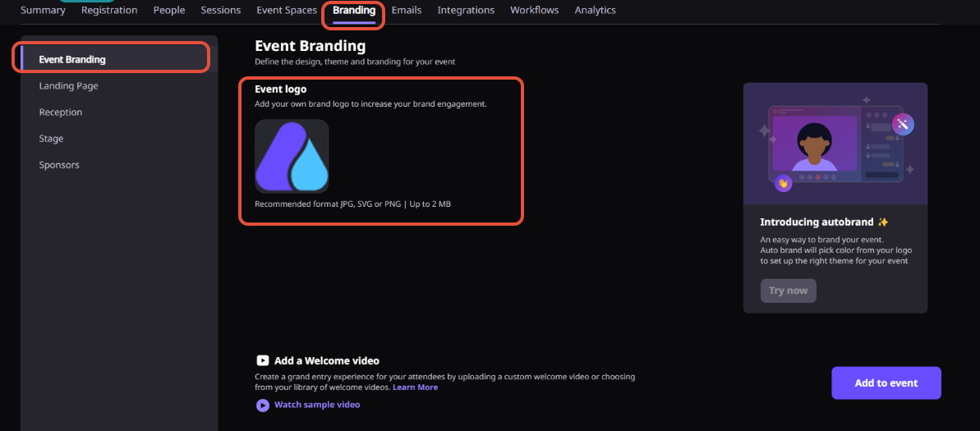Click the magic wand autobrand icon

click(x=903, y=124)
